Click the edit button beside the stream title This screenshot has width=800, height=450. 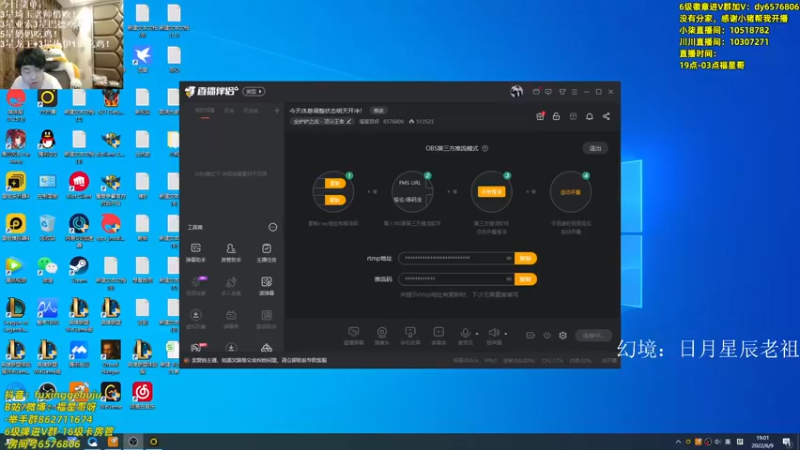click(x=379, y=111)
